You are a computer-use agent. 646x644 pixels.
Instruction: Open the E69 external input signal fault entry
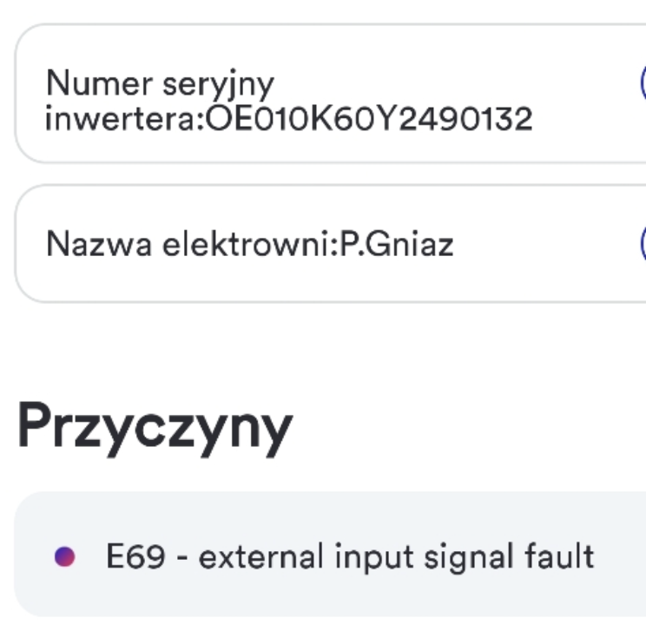[330, 555]
